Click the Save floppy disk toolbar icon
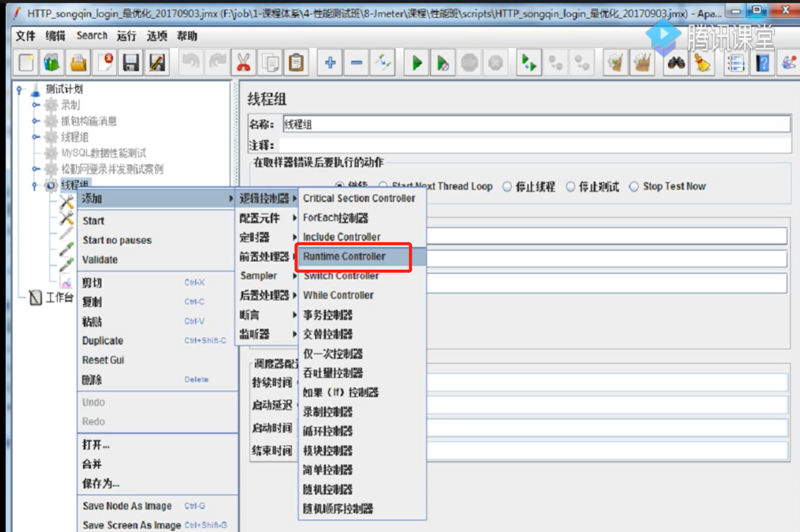Image resolution: width=800 pixels, height=532 pixels. point(130,63)
